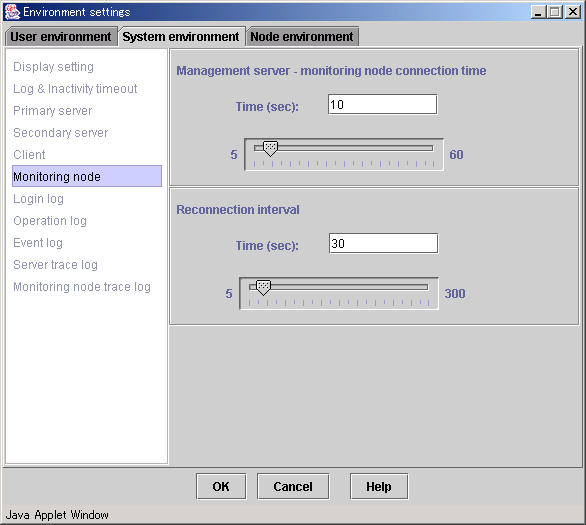Viewport: 586px width, 525px height.
Task: Select Event log in the list
Action: coord(38,243)
